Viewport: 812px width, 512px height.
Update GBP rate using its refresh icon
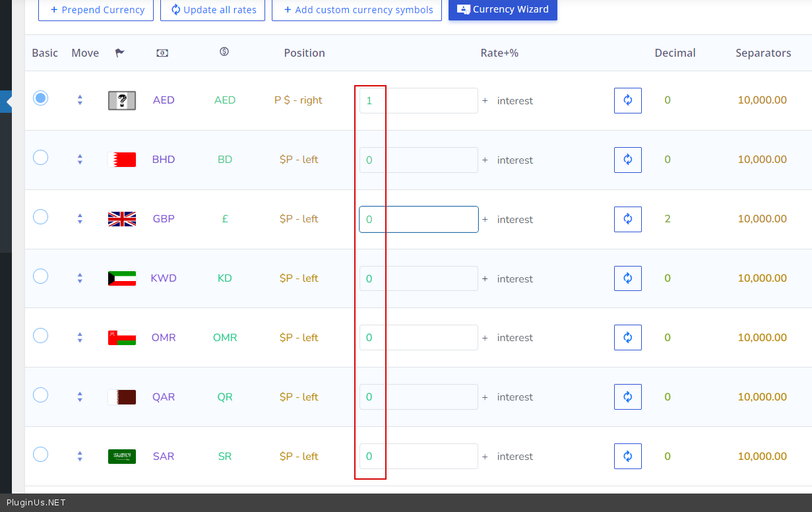627,219
